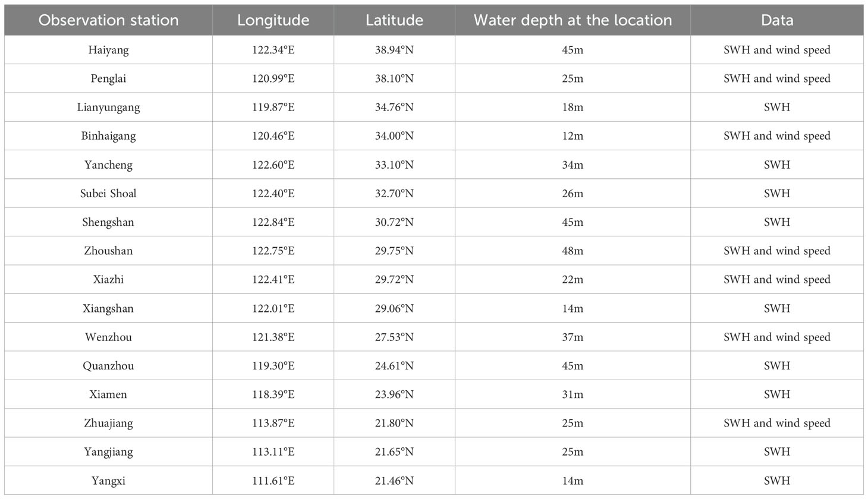
Task: Click the Observation station column header
Action: 108,20
